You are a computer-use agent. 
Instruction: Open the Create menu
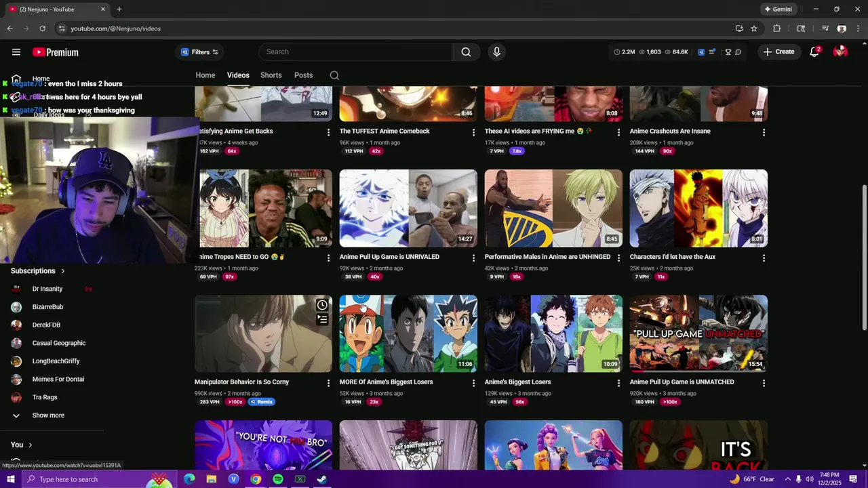778,52
